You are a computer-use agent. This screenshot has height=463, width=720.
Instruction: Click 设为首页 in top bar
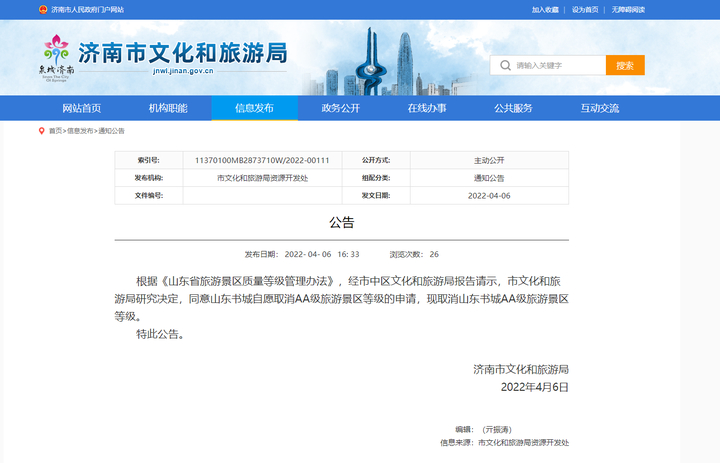tap(585, 9)
